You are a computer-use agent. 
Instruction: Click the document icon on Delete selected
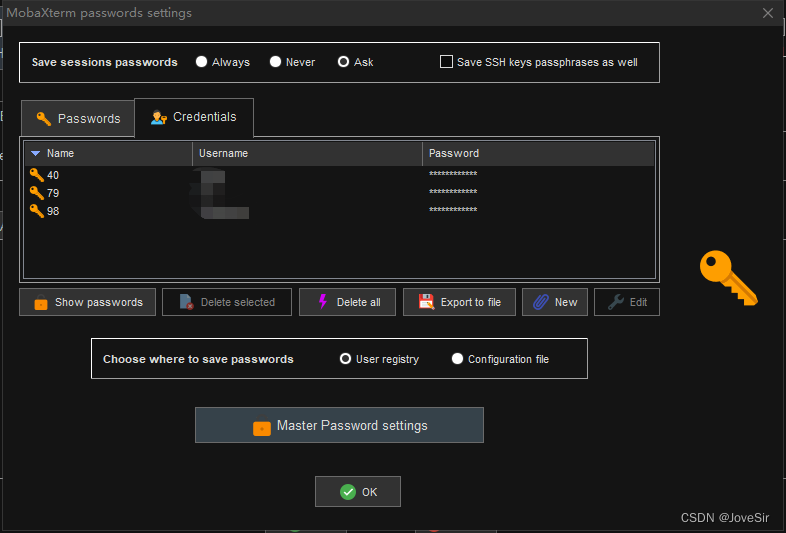point(186,302)
